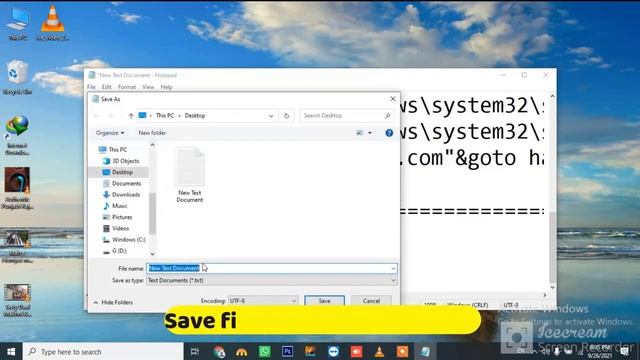Click the Help question mark icon

tap(389, 133)
